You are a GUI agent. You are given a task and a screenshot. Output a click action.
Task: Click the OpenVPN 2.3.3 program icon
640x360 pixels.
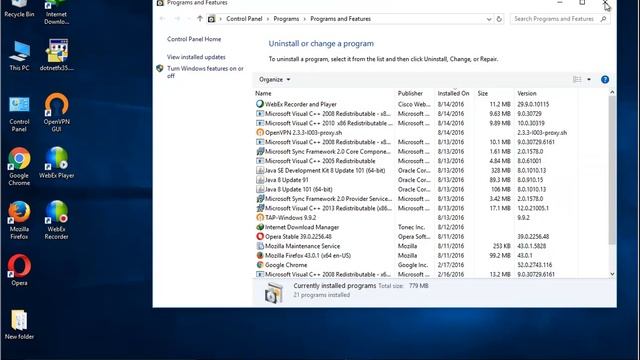click(260, 133)
